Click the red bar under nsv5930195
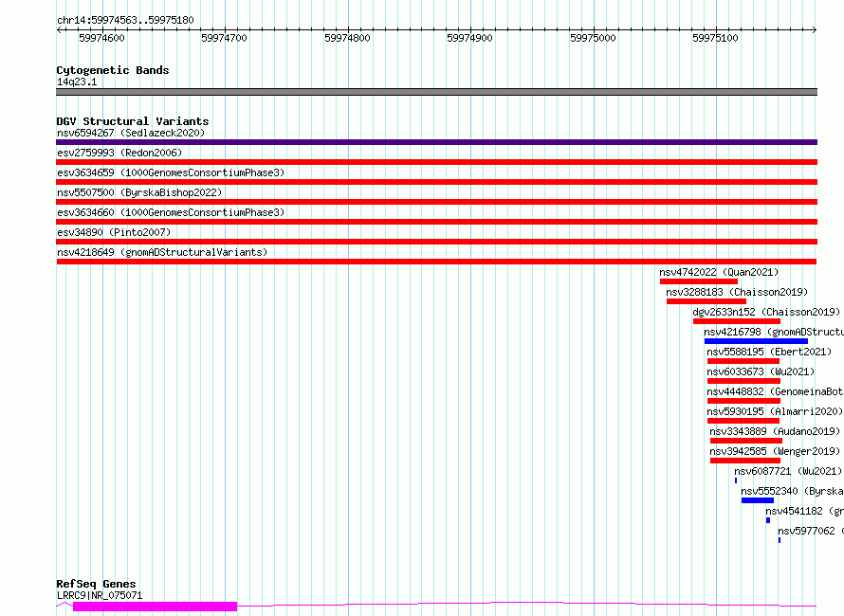This screenshot has width=844, height=616. 743,421
